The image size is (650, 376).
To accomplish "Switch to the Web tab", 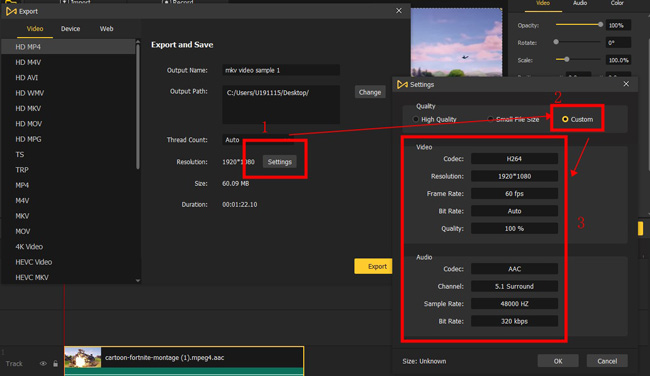I will click(x=107, y=29).
